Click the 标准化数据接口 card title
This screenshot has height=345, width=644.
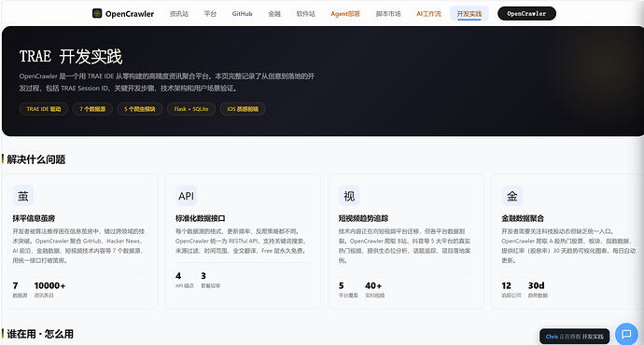pyautogui.click(x=200, y=218)
